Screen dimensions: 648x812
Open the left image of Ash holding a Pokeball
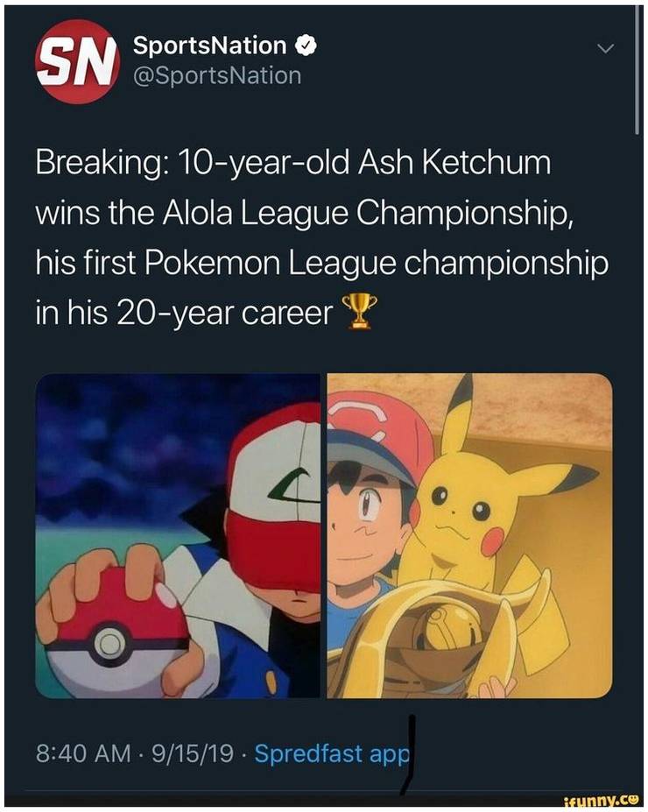(x=177, y=535)
